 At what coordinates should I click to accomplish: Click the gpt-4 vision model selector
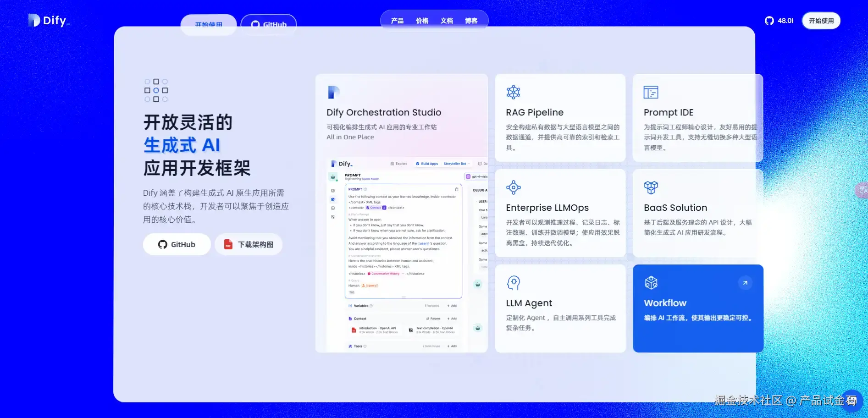(476, 176)
